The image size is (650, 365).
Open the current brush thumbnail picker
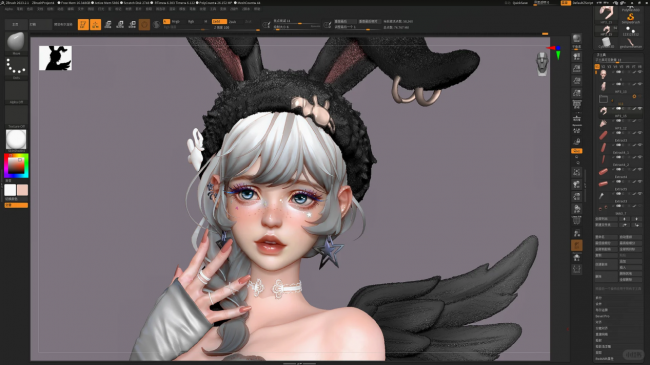pos(16,42)
